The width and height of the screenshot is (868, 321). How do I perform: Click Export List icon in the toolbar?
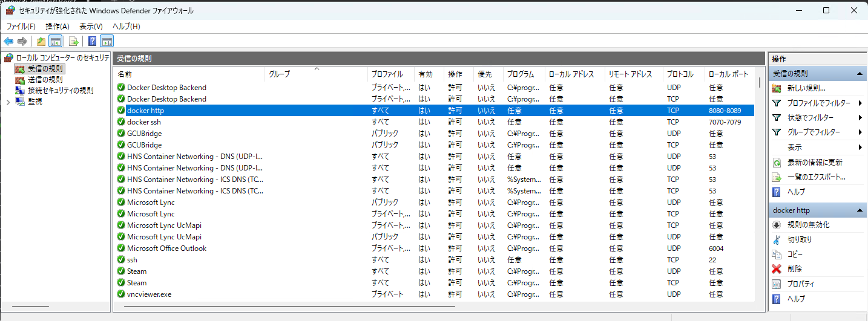pyautogui.click(x=74, y=41)
